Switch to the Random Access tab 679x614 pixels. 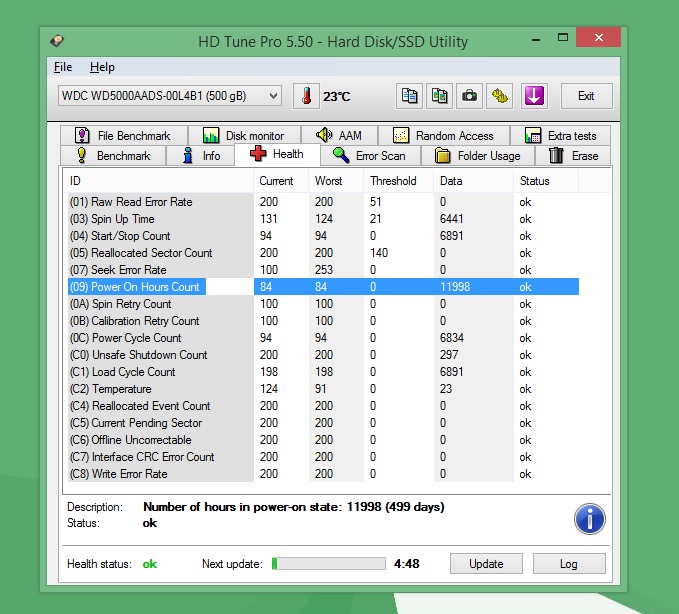click(x=444, y=136)
